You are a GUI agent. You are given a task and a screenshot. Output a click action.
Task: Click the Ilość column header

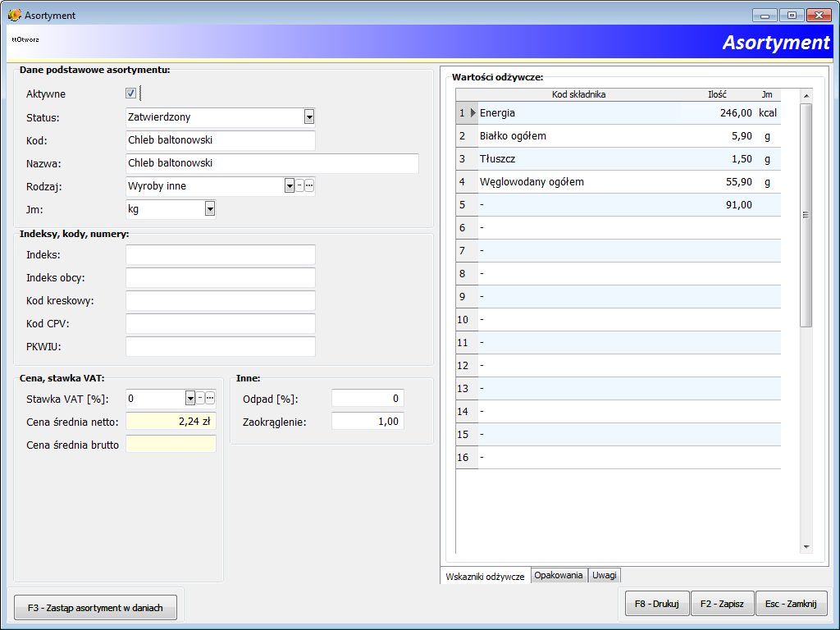click(717, 95)
